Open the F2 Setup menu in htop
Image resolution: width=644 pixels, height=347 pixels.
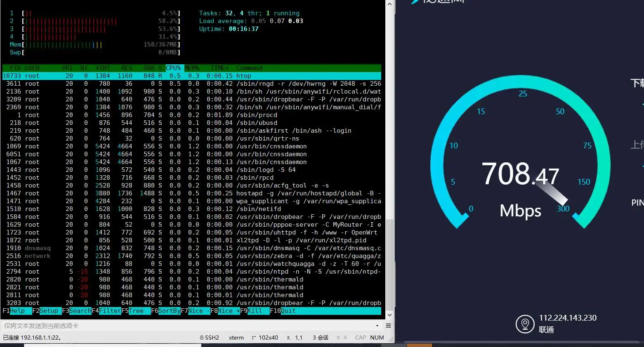pyautogui.click(x=49, y=311)
